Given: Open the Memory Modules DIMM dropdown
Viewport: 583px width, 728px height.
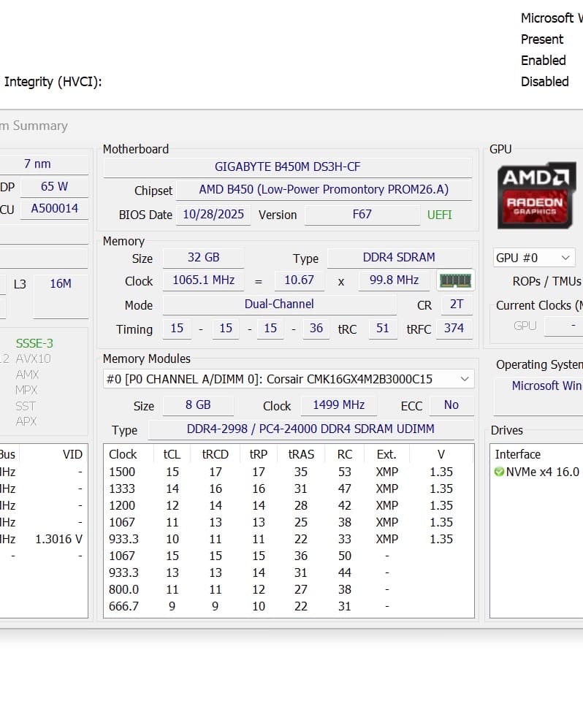Looking at the screenshot, I should 288,379.
